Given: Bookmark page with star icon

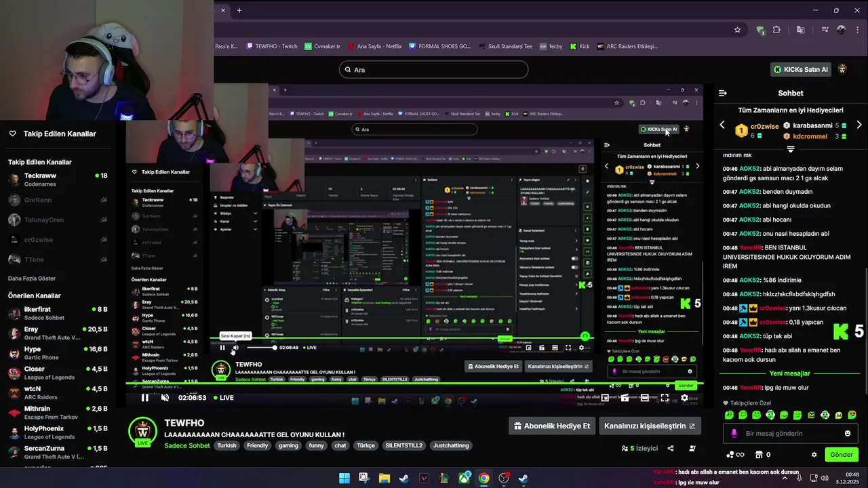Looking at the screenshot, I should [737, 30].
